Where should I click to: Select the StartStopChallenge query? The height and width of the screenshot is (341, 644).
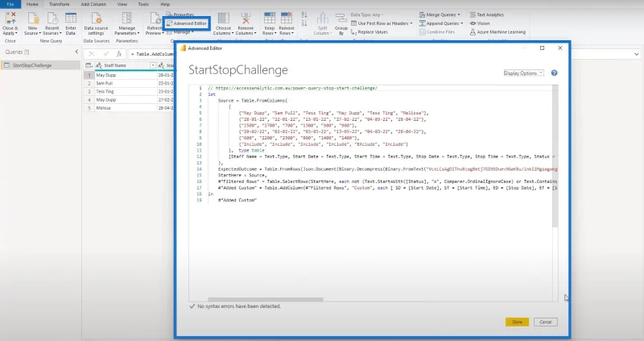pyautogui.click(x=40, y=65)
